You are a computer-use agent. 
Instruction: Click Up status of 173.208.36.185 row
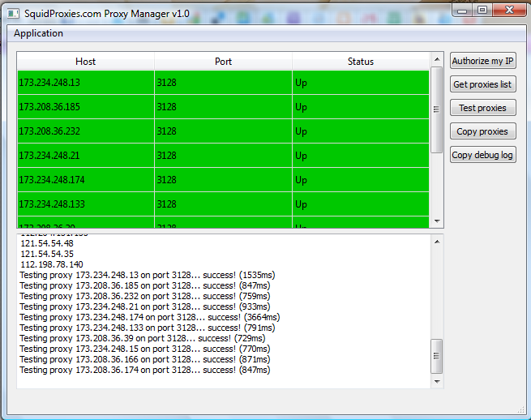pyautogui.click(x=361, y=107)
